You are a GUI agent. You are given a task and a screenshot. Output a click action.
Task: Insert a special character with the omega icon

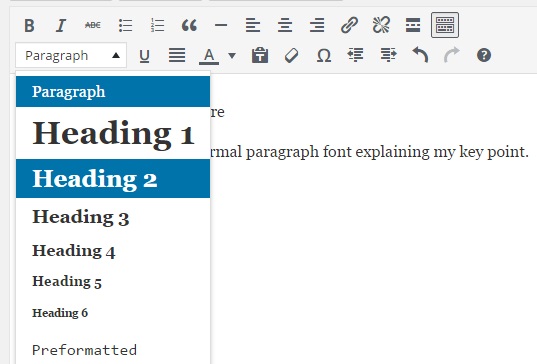click(324, 55)
